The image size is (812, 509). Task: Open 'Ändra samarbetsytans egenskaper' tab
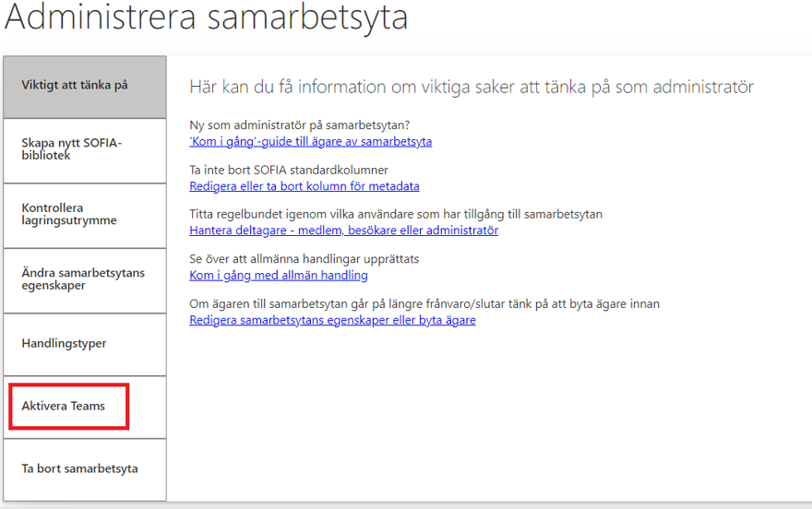84,279
